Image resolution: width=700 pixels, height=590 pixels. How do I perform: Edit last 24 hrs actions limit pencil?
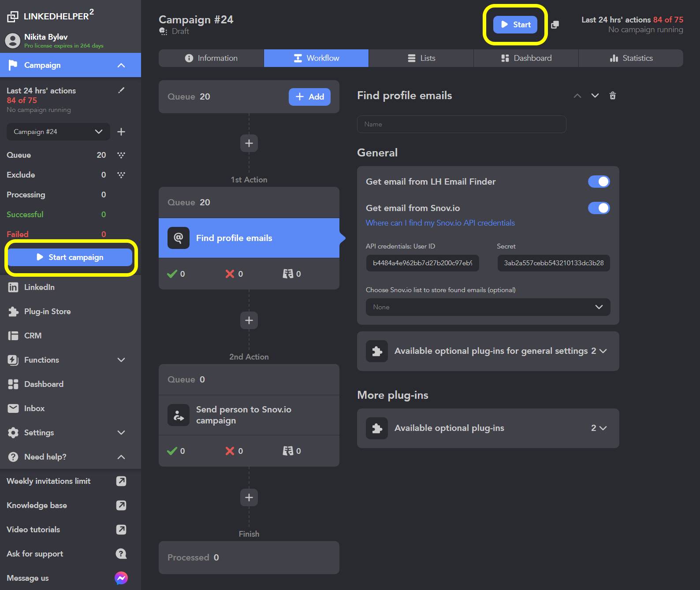[121, 90]
